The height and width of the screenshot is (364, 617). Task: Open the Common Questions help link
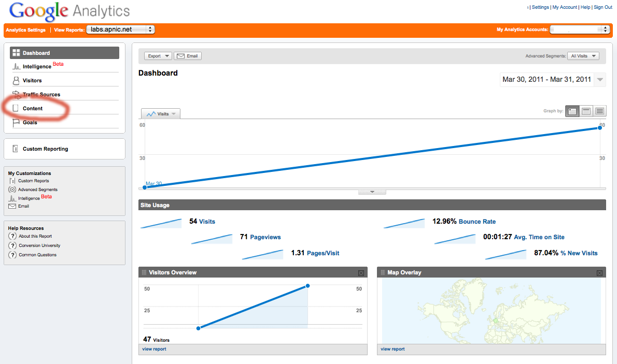click(x=37, y=255)
